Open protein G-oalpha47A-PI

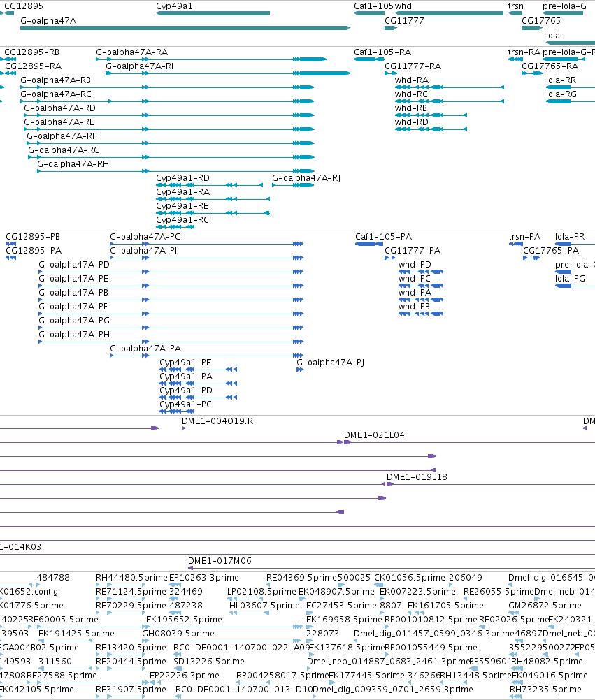(143, 251)
